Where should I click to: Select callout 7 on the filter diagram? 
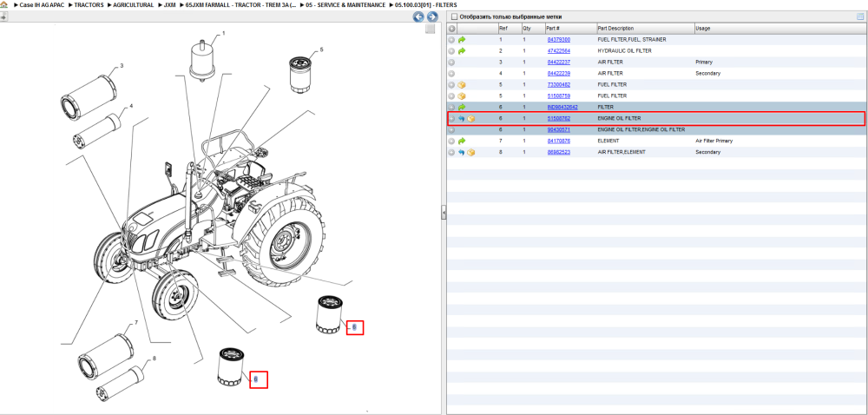point(136,323)
